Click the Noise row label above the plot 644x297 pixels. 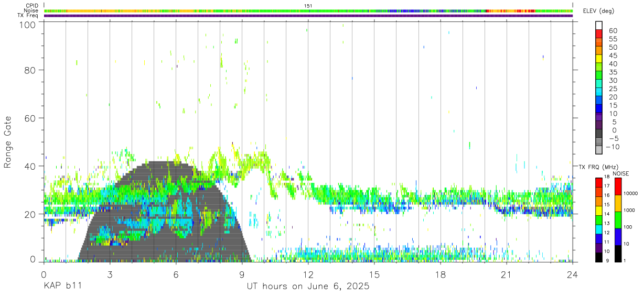(31, 10)
